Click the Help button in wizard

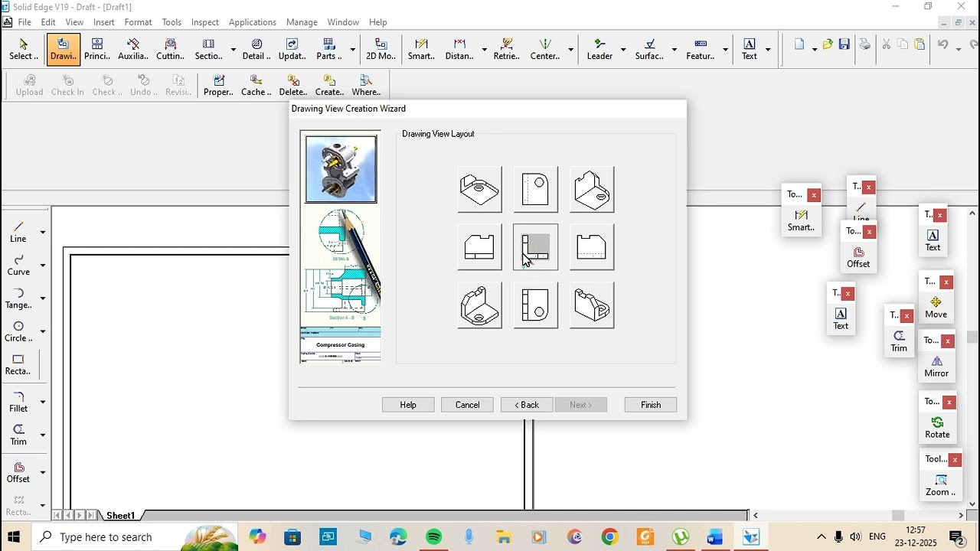[408, 405]
